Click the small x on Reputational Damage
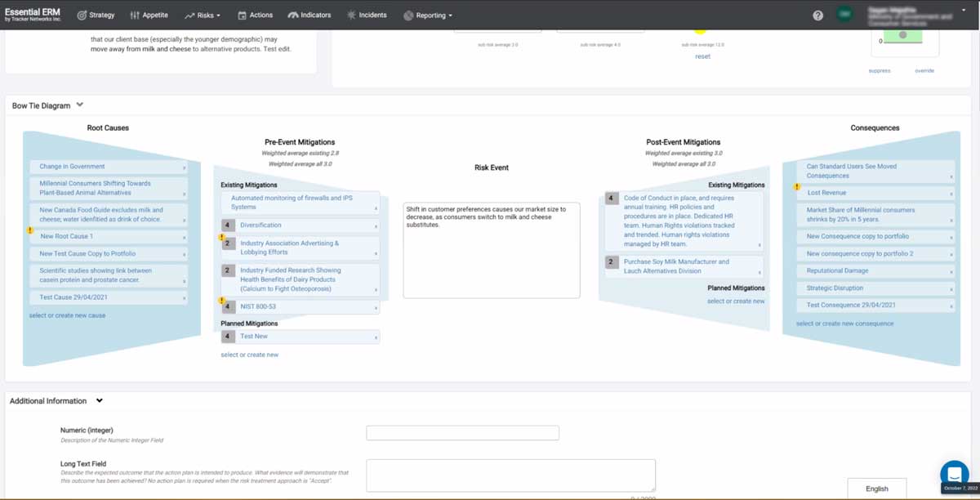980x500 pixels. (951, 272)
